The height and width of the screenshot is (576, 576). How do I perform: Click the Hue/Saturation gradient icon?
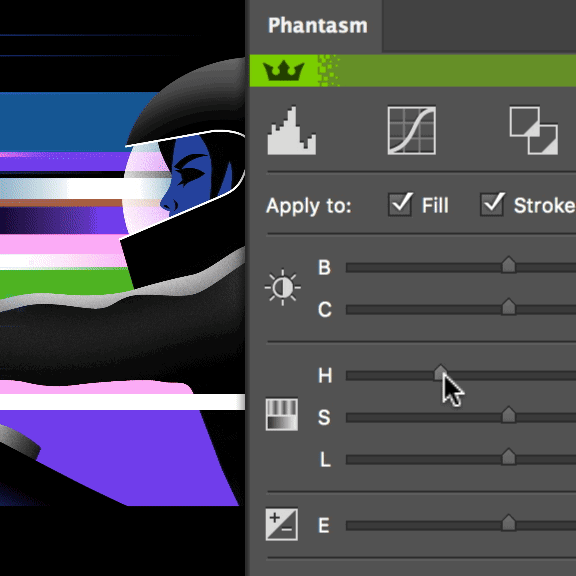282,414
